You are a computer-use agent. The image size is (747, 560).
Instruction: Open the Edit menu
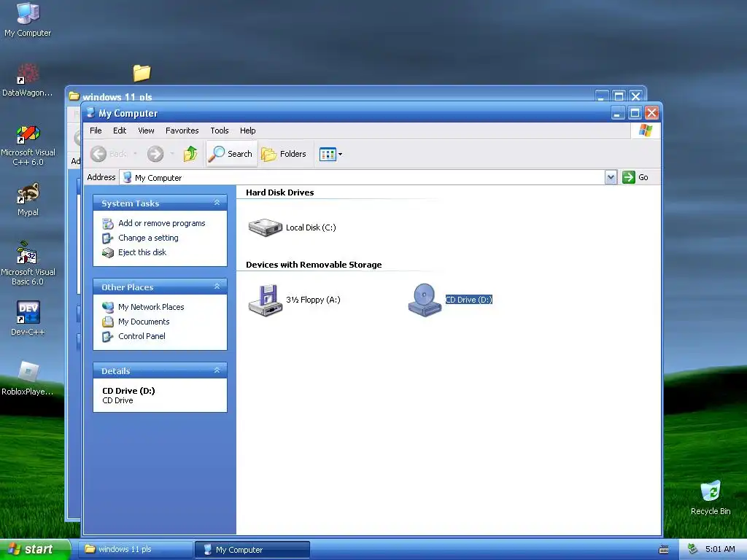click(x=120, y=131)
